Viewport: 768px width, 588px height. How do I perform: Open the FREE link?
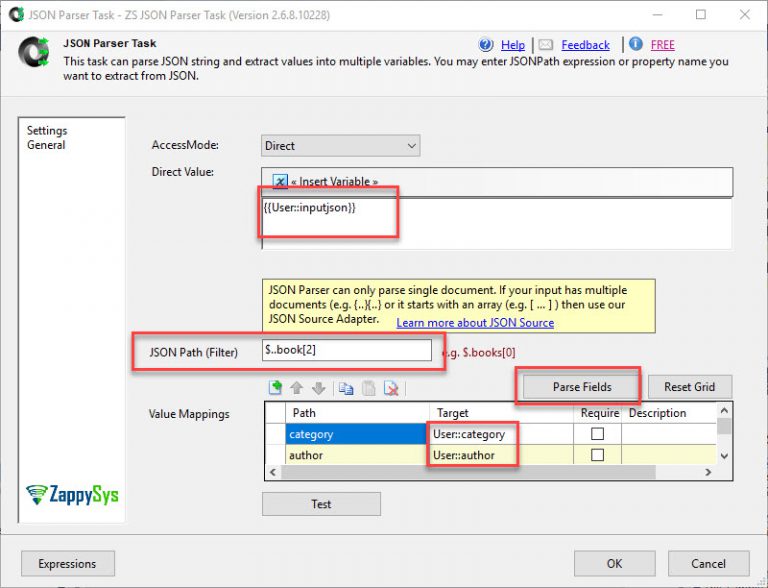pyautogui.click(x=663, y=45)
